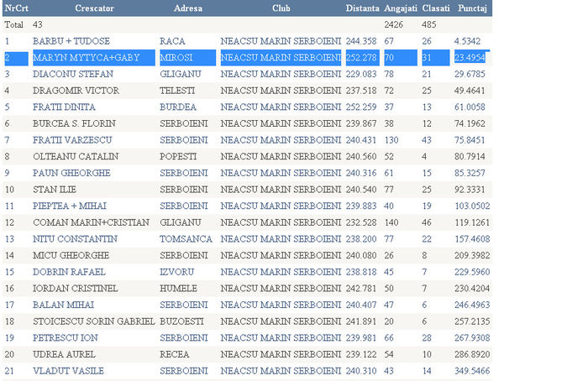588x381 pixels.
Task: Click the Angajati column header
Action: 401,8
